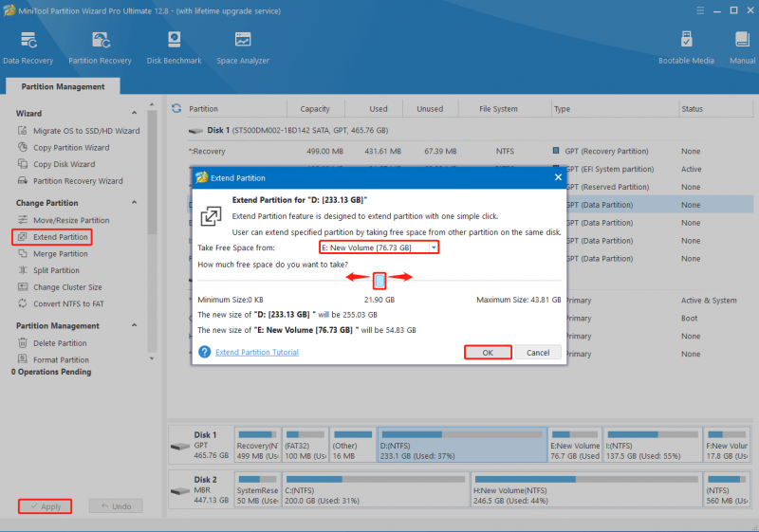
Task: Select Split Partition
Action: click(49, 270)
